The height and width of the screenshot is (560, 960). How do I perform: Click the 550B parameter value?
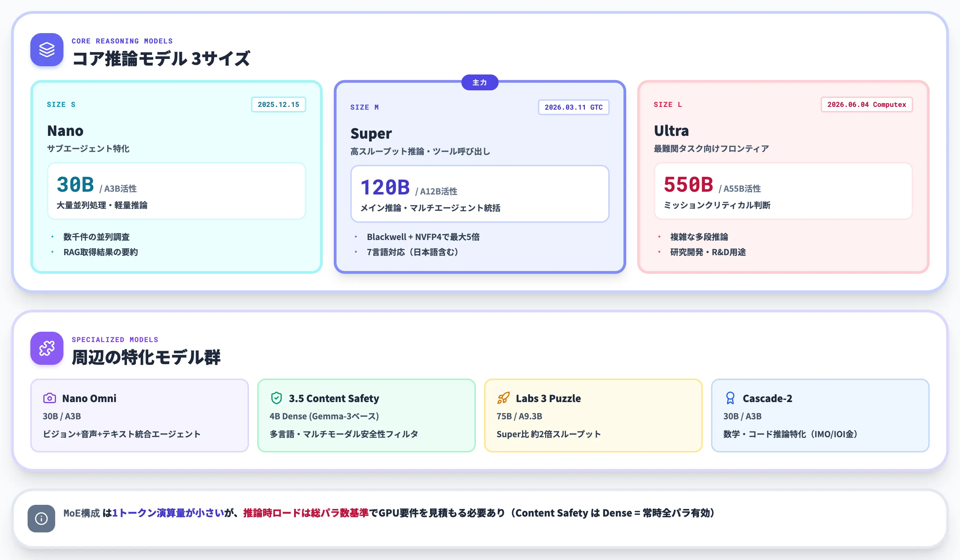[688, 184]
